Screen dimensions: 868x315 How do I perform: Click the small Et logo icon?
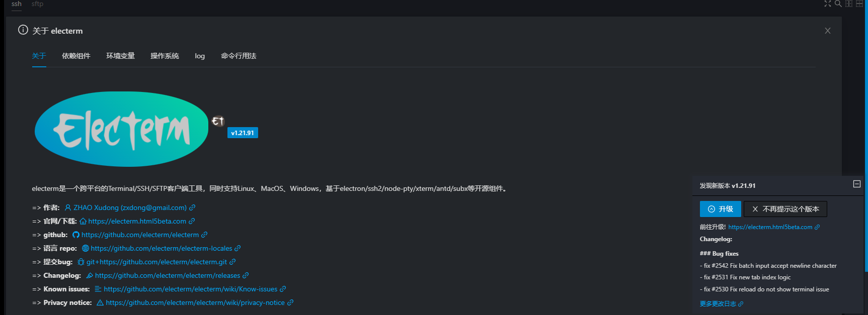tap(217, 121)
